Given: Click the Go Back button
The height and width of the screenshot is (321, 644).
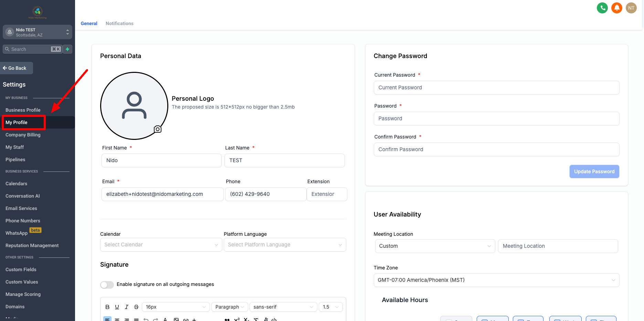Looking at the screenshot, I should tap(16, 68).
